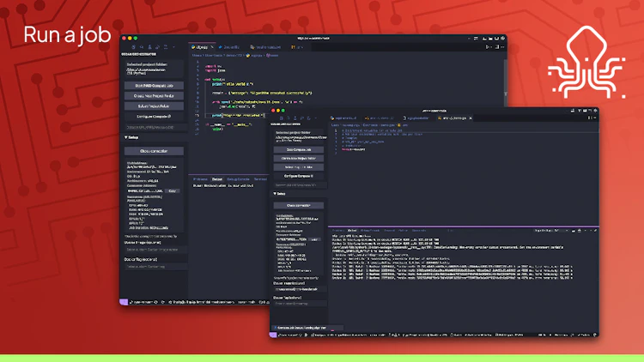
Task: Focus Docker image field in back window
Action: click(155, 250)
